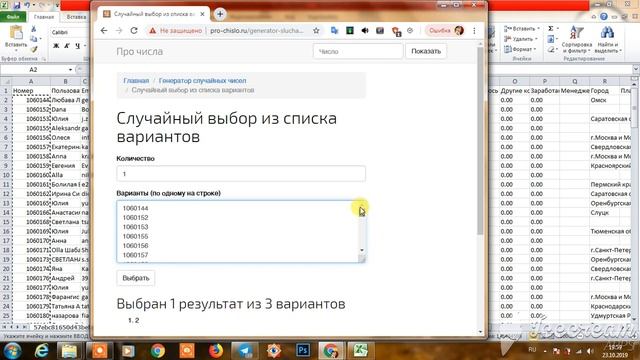Click Excel's Copy icon
The image size is (640, 360).
(x=34, y=39)
